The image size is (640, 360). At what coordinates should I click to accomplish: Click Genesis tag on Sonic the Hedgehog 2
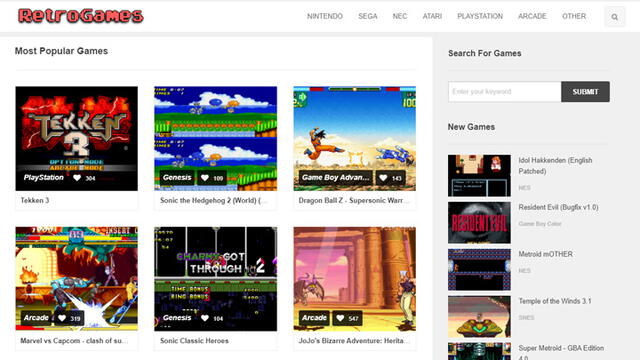(177, 178)
